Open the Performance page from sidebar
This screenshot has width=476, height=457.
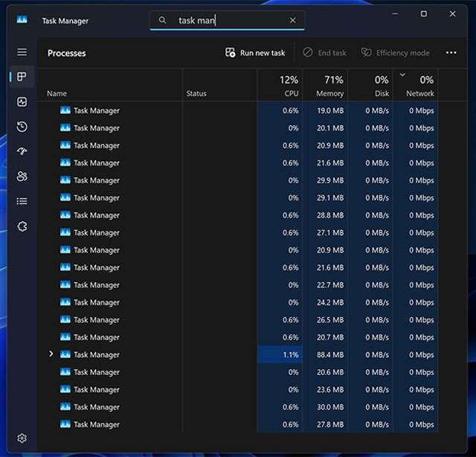(x=22, y=102)
